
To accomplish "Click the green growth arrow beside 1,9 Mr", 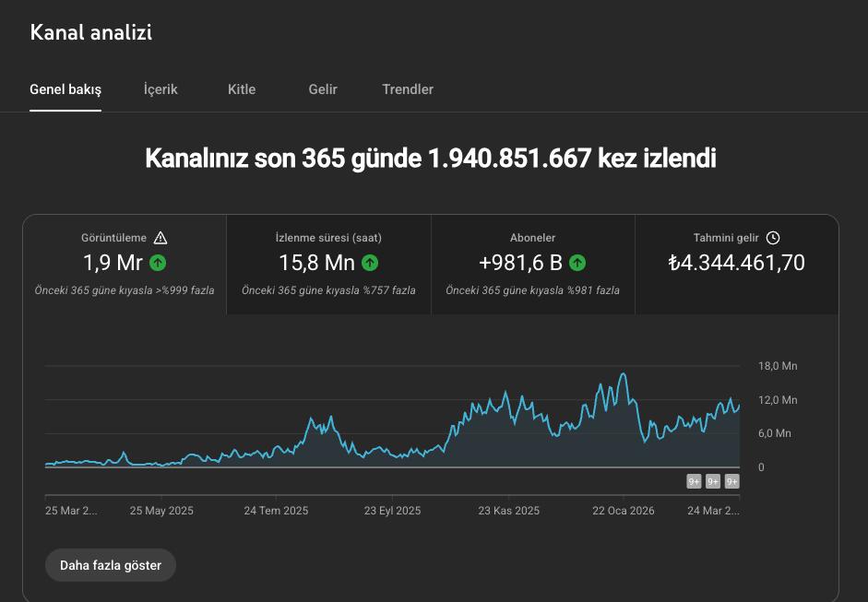I will (x=157, y=264).
